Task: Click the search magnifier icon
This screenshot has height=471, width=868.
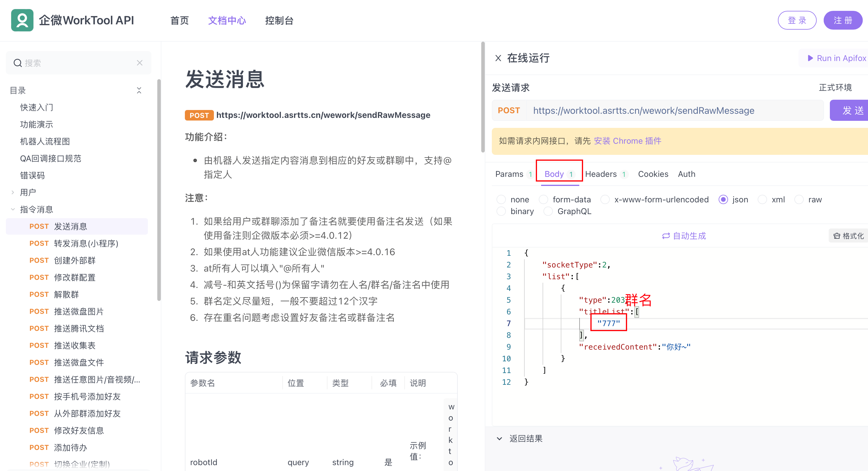Action: tap(18, 63)
